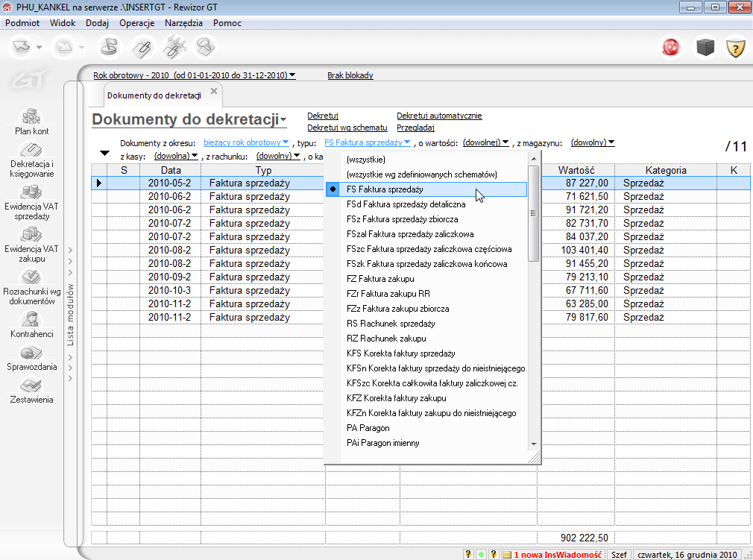The width and height of the screenshot is (753, 560).
Task: Select FS Faktura sprzedaży radio option
Action: click(x=385, y=189)
